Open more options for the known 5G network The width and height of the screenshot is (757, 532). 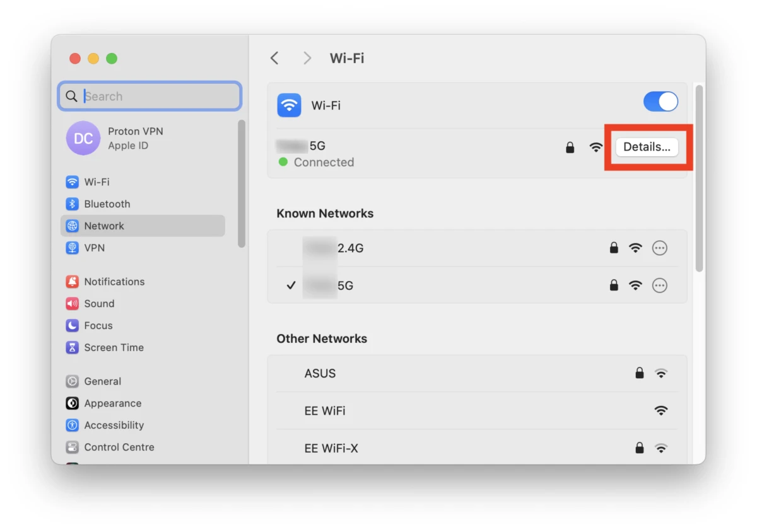pyautogui.click(x=659, y=286)
